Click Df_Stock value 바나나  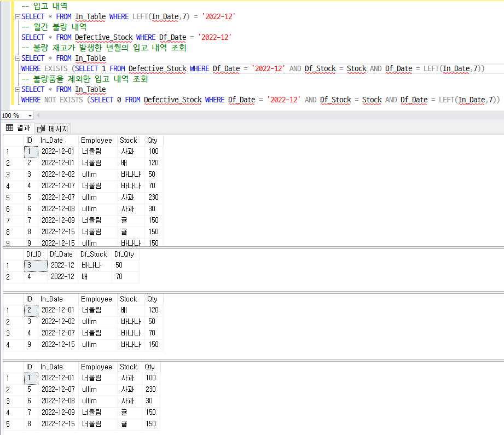point(95,265)
